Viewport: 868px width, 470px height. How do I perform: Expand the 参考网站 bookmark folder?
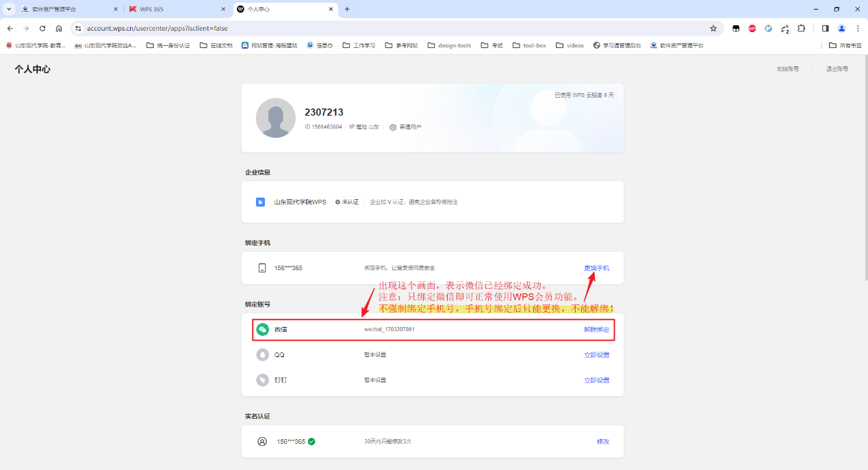401,46
